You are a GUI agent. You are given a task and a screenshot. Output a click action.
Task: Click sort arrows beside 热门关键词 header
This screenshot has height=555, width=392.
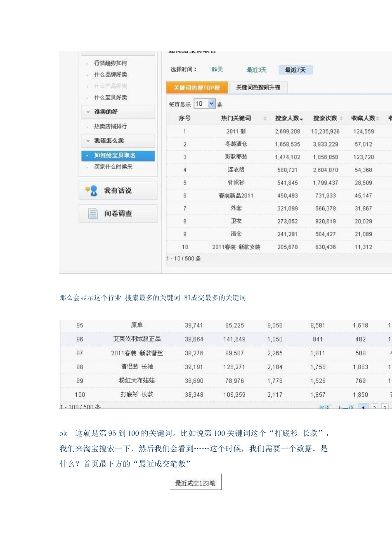265,119
